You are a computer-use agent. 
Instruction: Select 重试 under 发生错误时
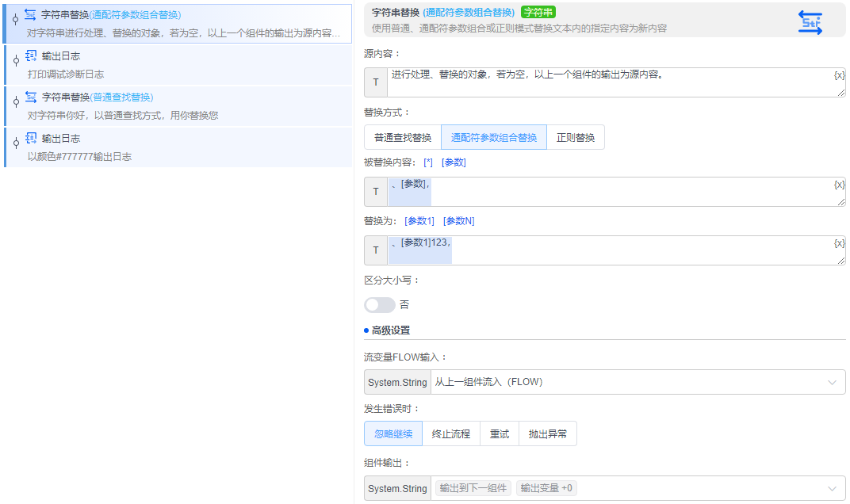click(498, 433)
